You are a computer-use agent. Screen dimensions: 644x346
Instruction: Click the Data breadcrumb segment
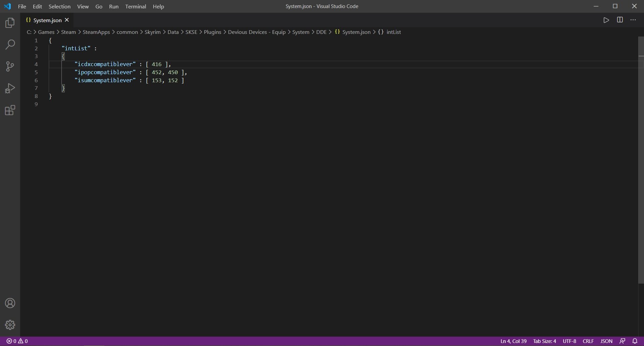173,32
